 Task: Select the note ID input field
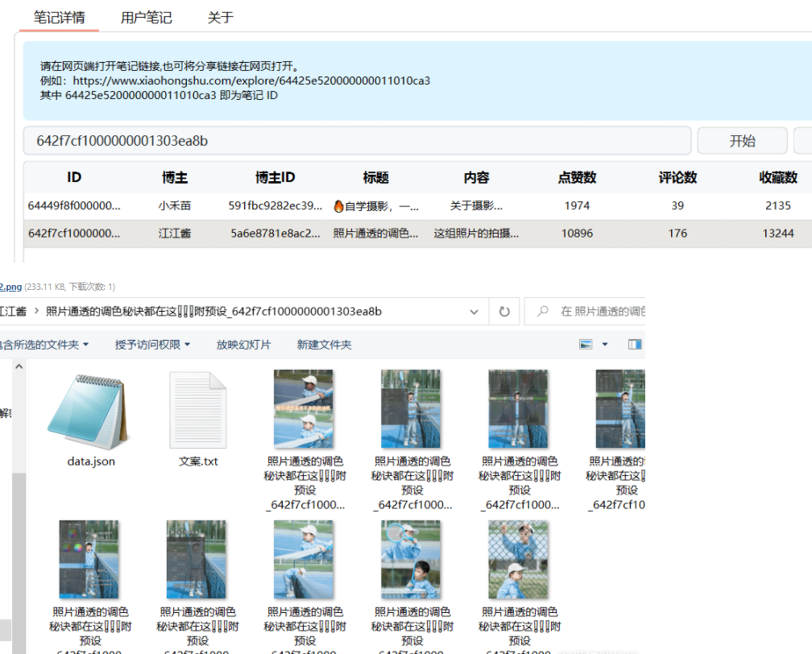point(354,140)
